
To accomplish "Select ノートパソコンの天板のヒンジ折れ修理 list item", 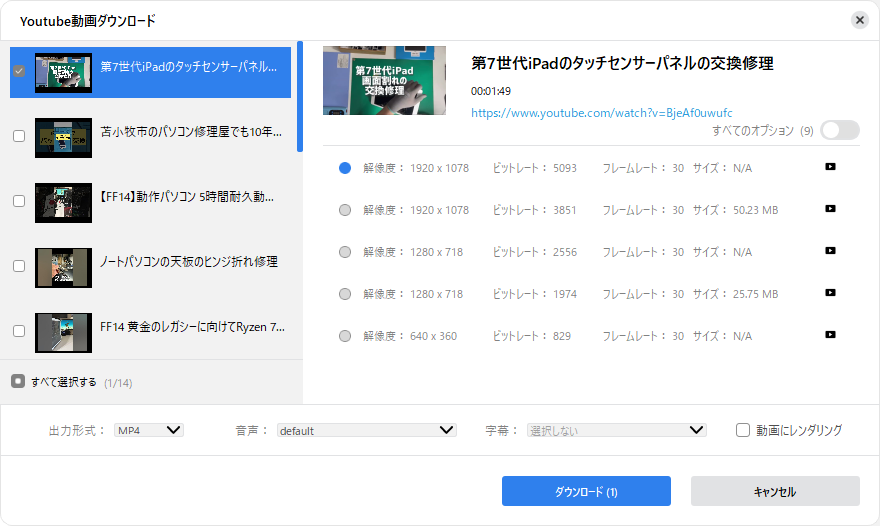I will click(189, 262).
